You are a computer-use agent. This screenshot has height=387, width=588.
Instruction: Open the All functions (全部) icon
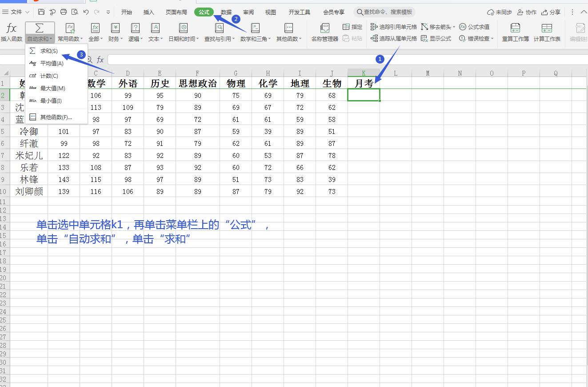tap(95, 28)
